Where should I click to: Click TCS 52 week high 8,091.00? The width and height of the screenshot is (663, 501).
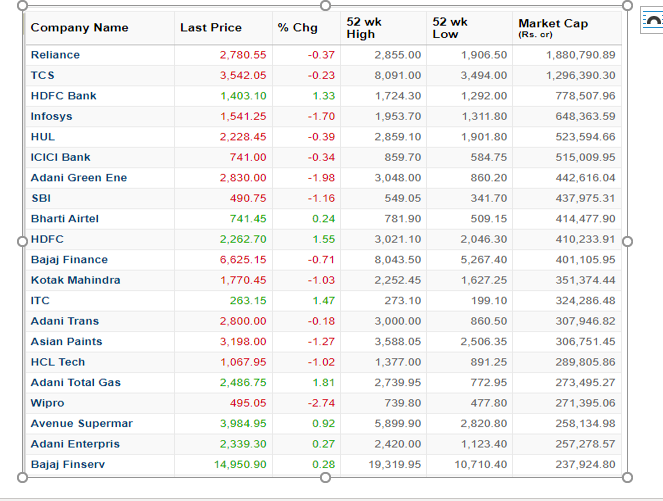click(398, 75)
